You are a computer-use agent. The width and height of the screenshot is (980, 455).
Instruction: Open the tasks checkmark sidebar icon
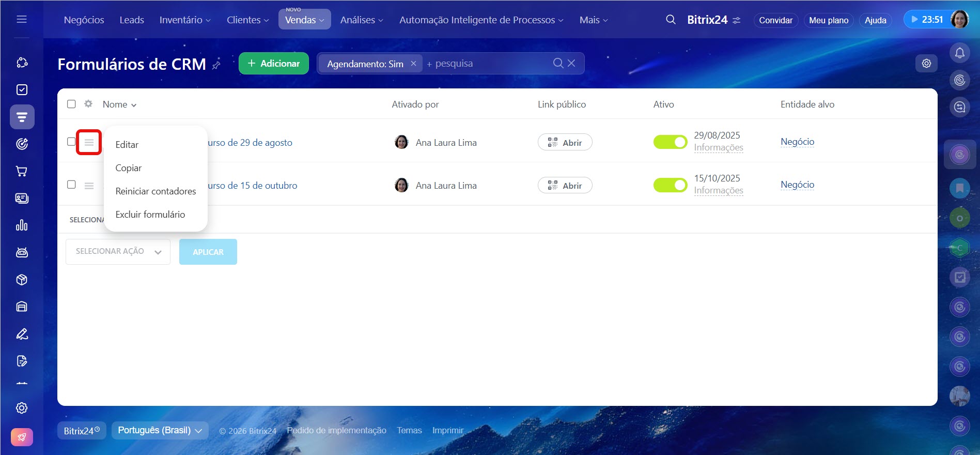click(22, 90)
